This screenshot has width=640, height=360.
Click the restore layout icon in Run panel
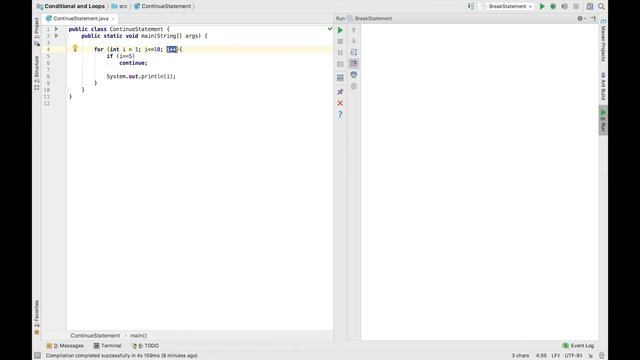340,78
